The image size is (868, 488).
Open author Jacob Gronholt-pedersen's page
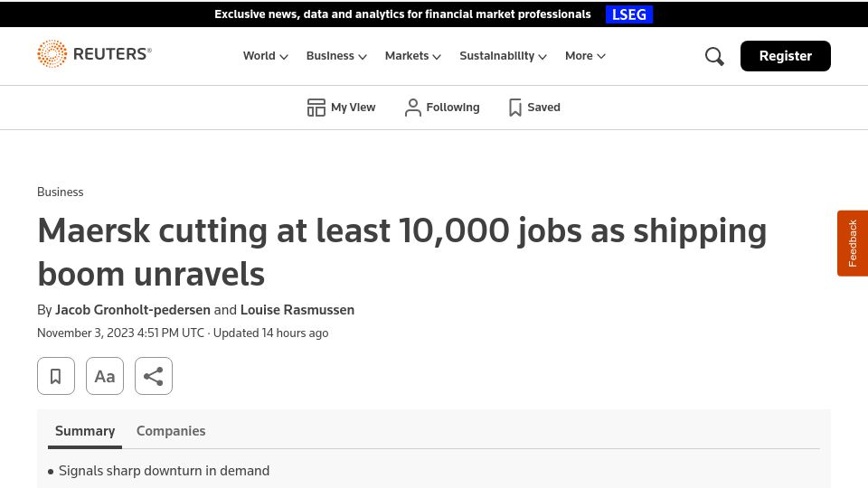pos(133,310)
